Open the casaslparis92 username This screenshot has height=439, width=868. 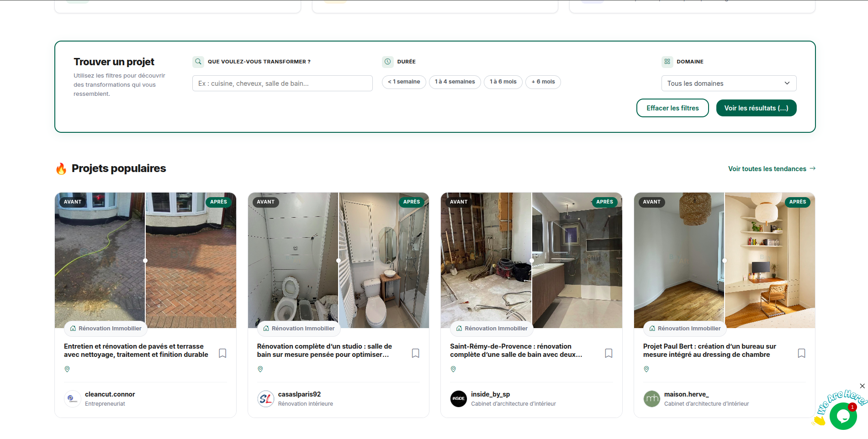[299, 394]
